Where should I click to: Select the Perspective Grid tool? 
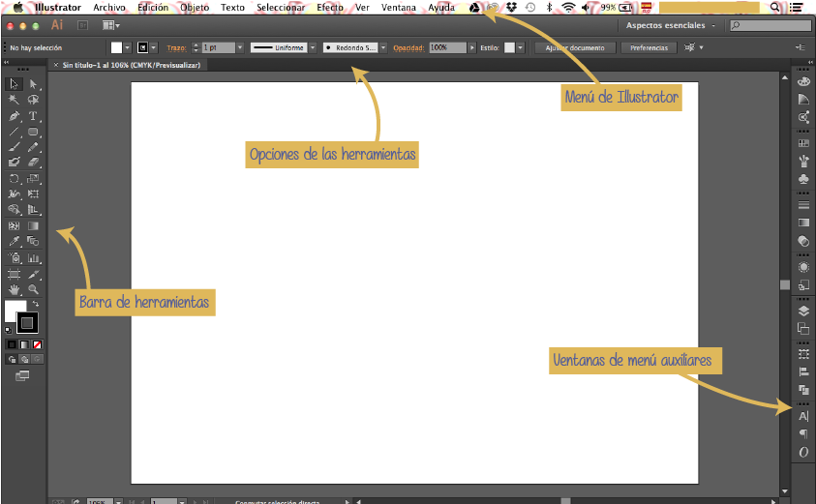[33, 210]
